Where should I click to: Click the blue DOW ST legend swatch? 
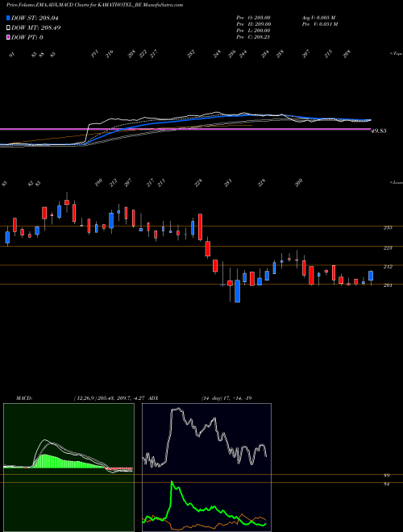8,18
